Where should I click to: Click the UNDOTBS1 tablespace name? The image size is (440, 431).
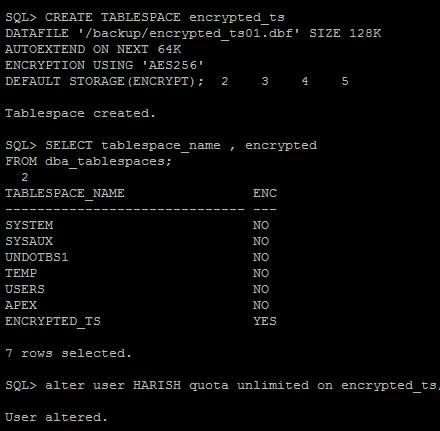pos(37,257)
